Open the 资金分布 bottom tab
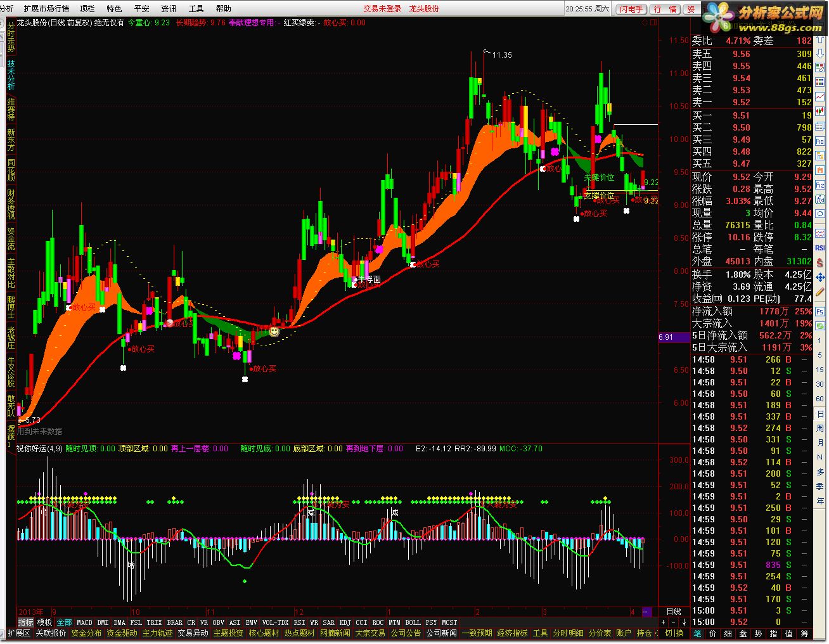 click(x=86, y=633)
